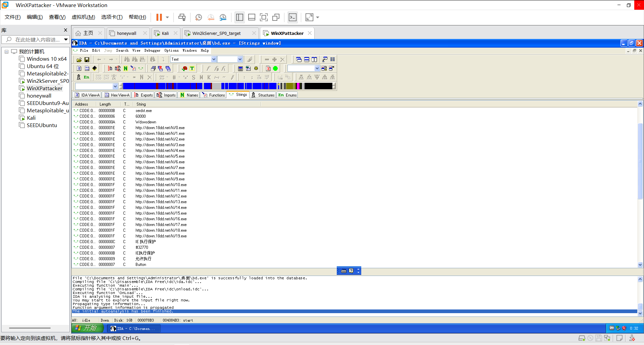
Task: Click the tile windows vertically icon
Action: (314, 60)
